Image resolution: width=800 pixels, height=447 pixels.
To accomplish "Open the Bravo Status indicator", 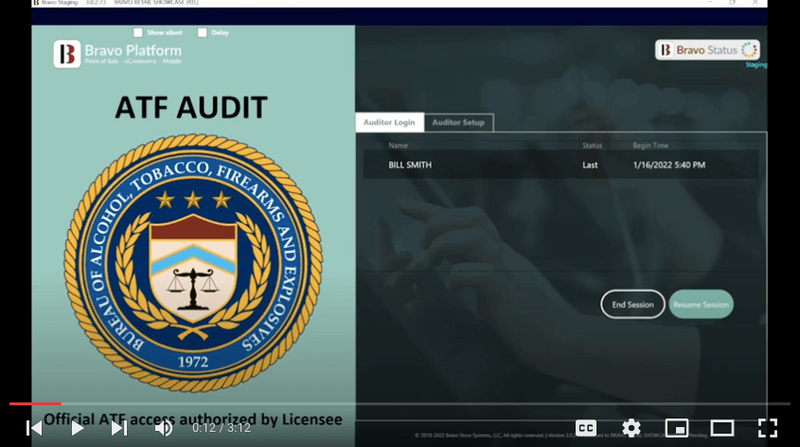I will 707,50.
